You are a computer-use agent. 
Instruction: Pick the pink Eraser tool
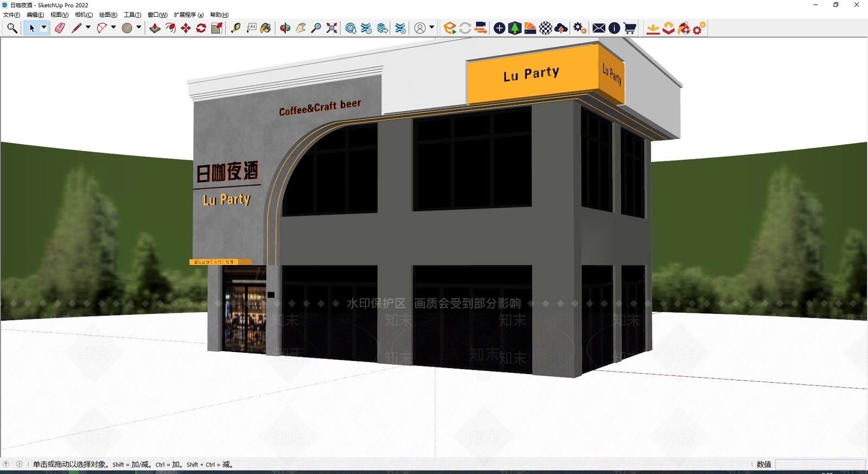[x=60, y=28]
